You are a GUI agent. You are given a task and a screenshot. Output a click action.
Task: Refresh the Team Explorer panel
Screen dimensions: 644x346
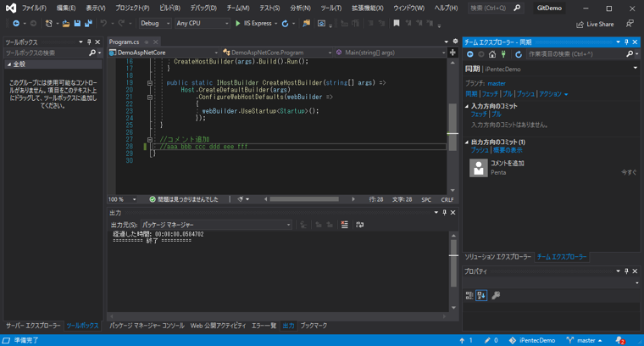point(519,53)
